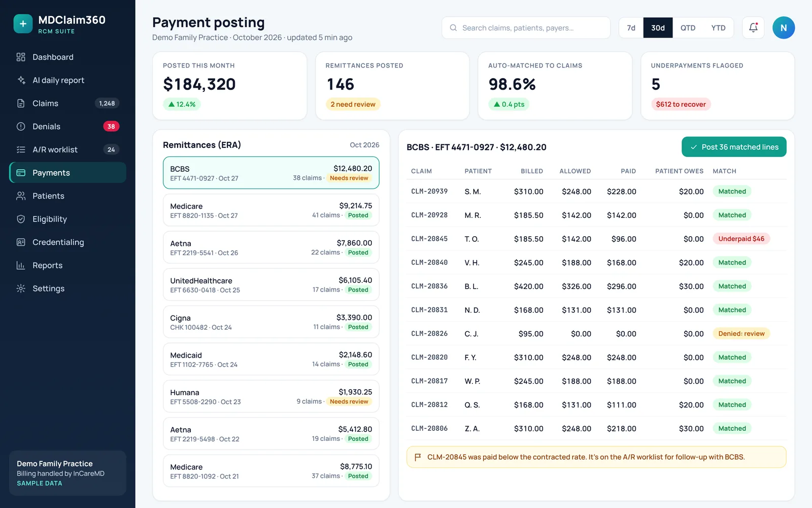Open claim CLM-20826

coord(429,334)
